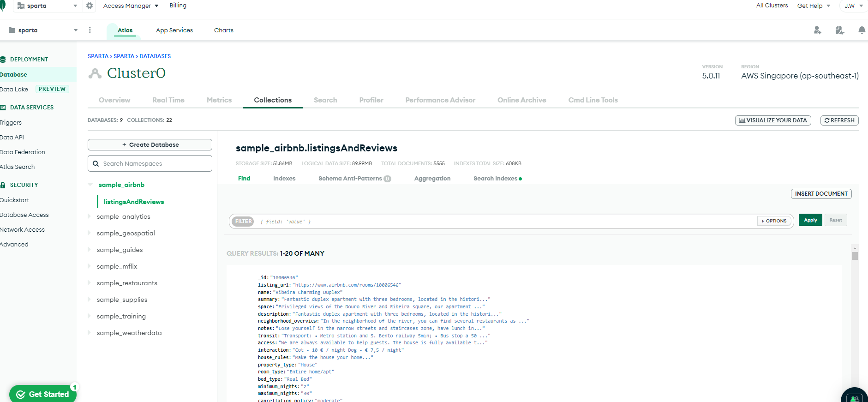Expand the Get Help menu
The image size is (868, 402).
[814, 6]
